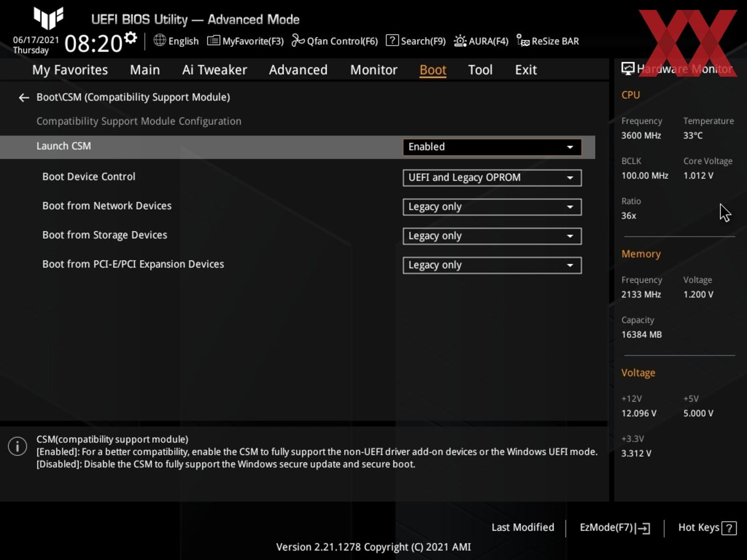Screen dimensions: 747x560
Task: Open Boot from PCI-E/PCI Expansion Devices dropdown
Action: (492, 265)
